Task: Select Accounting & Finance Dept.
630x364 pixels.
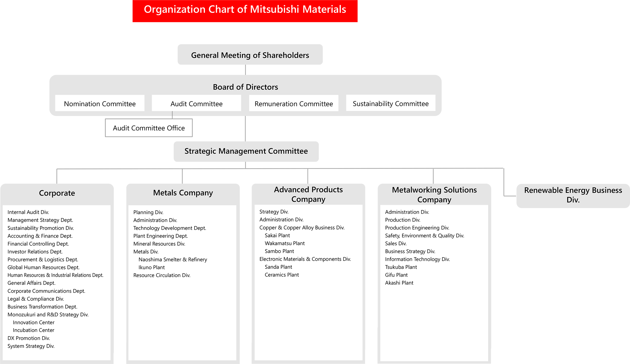Action: click(40, 236)
